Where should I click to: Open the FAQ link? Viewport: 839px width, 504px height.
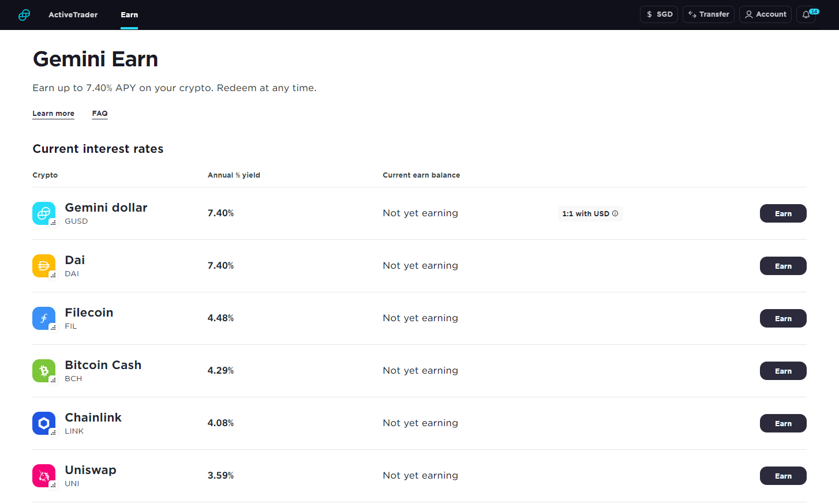(100, 114)
